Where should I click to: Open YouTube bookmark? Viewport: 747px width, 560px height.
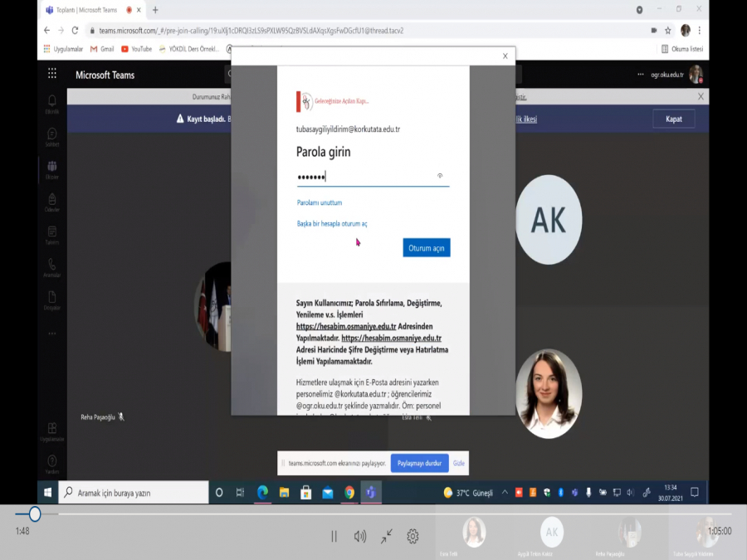(136, 49)
